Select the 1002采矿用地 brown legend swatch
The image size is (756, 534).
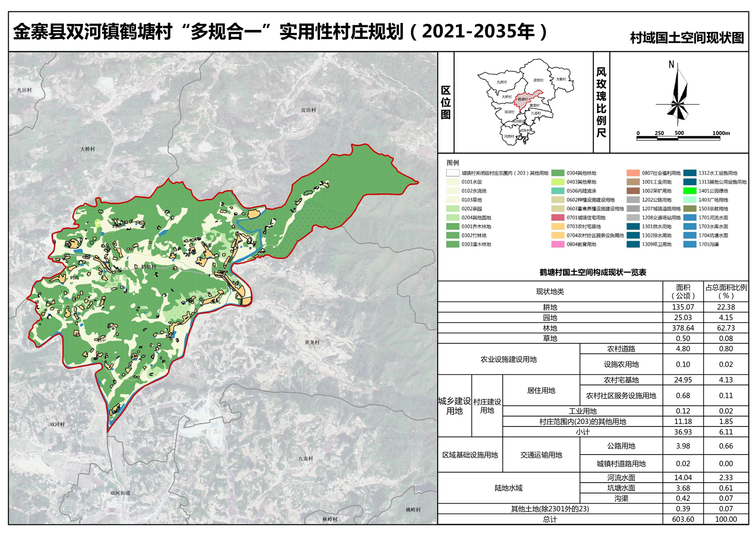(633, 191)
